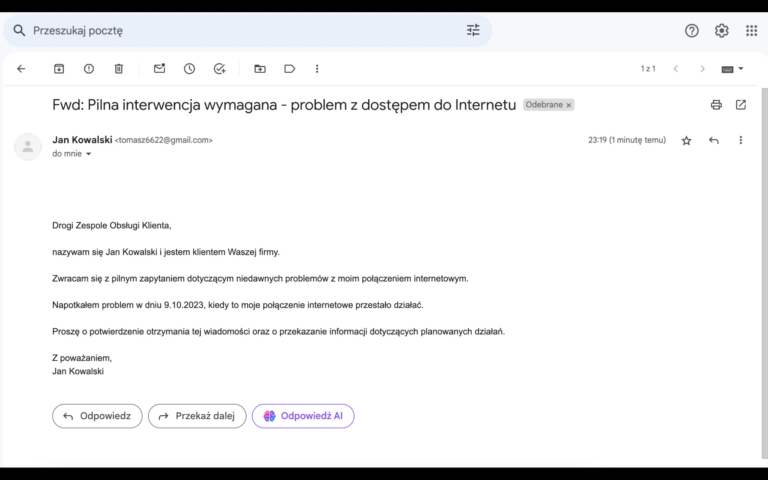Expand the 'do mnie' recipient details

[88, 155]
